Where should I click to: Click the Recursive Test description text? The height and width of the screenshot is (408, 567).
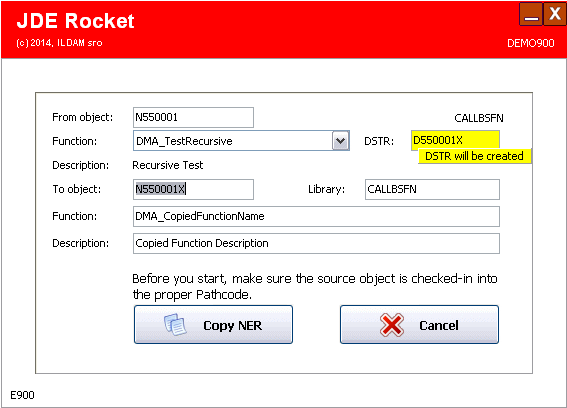pyautogui.click(x=168, y=165)
